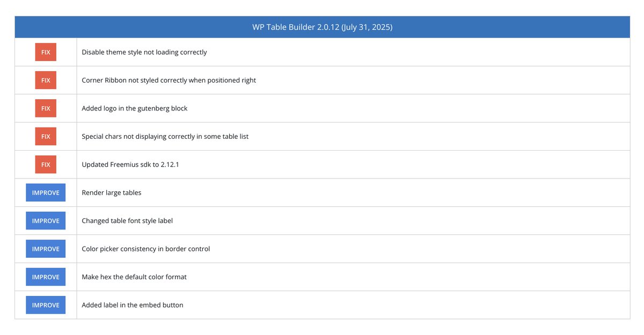Click the FIX badge beside Special chars entry
This screenshot has height=335, width=644.
46,136
